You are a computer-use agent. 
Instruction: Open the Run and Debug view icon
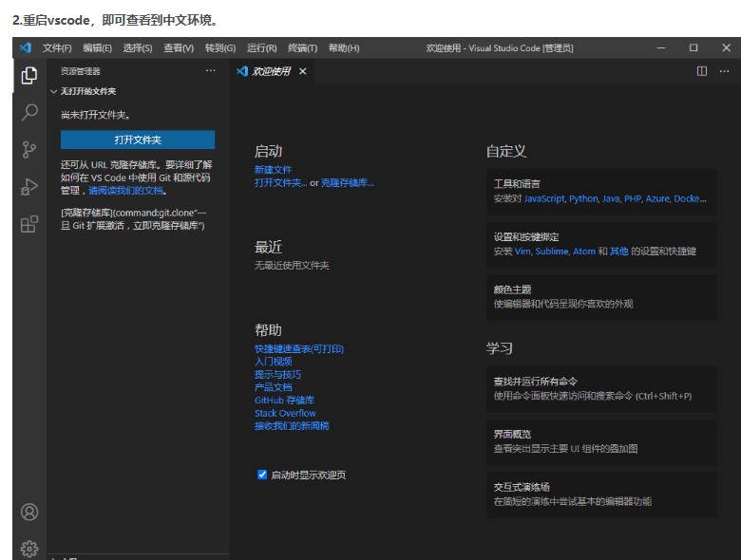tap(29, 187)
